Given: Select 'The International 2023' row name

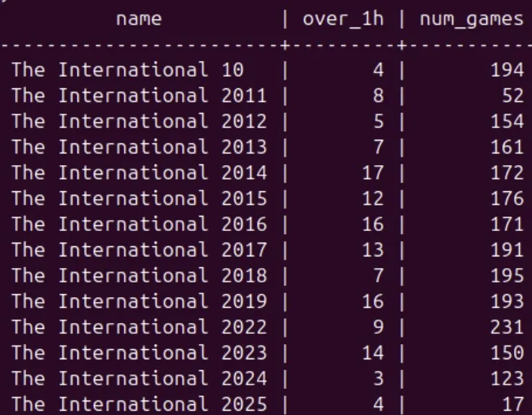Looking at the screenshot, I should click(139, 353).
